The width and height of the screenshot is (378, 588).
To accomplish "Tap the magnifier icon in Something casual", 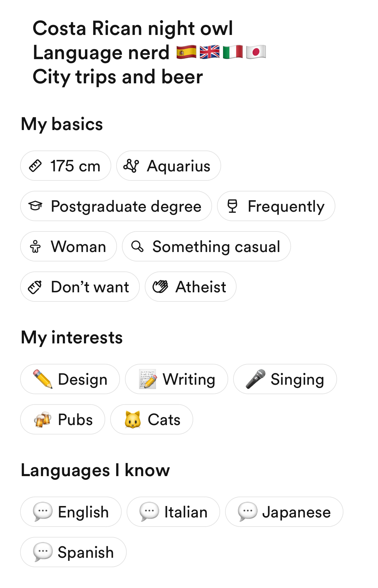I will click(137, 246).
